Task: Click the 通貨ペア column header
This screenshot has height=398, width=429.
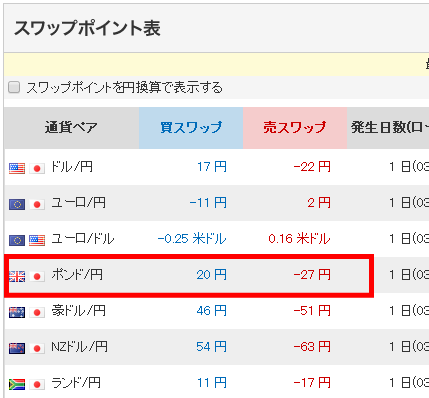Action: [71, 128]
